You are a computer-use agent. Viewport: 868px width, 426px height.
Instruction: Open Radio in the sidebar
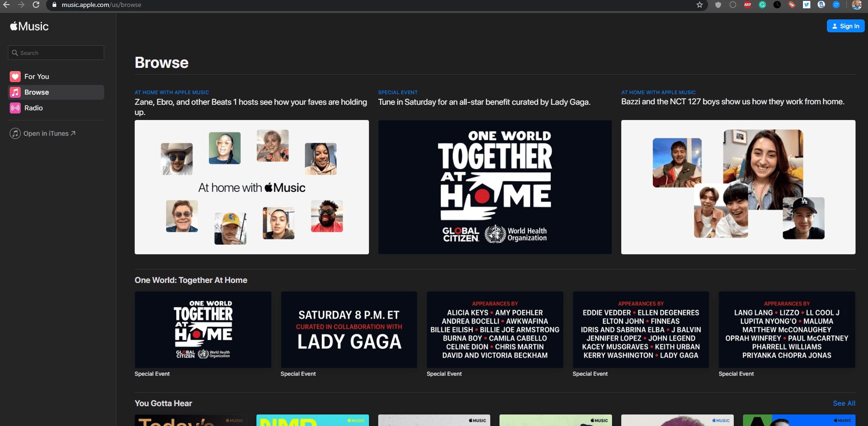[x=56, y=108]
